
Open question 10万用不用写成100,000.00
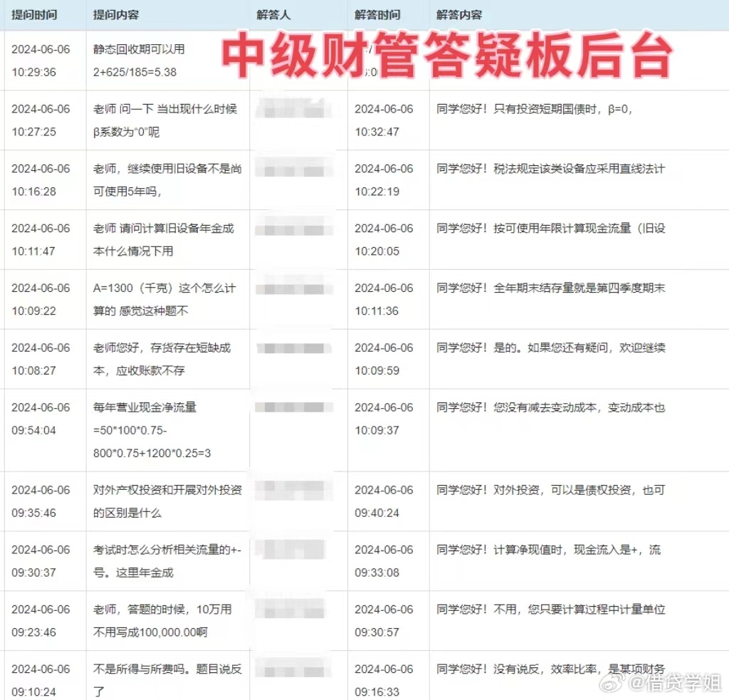click(162, 620)
